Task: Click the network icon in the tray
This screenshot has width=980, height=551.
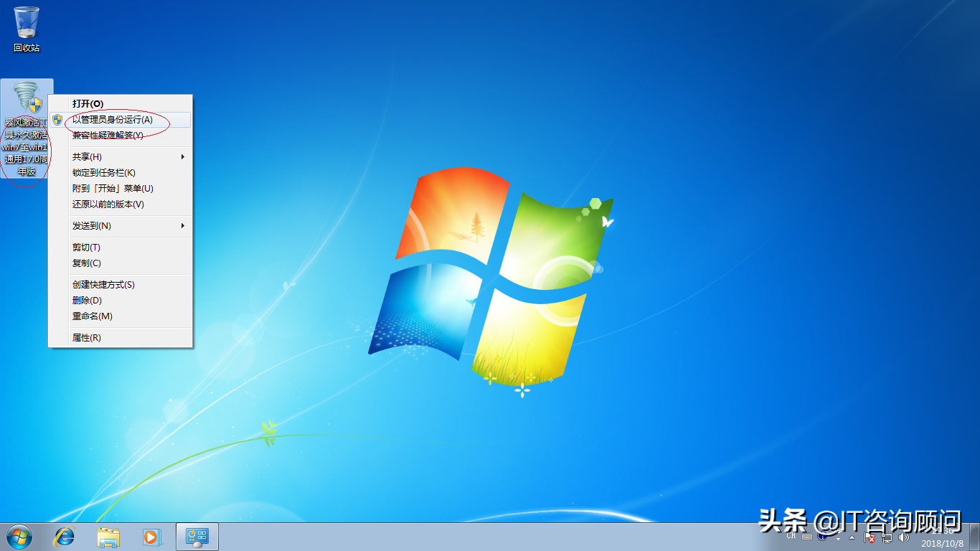Action: (x=887, y=537)
